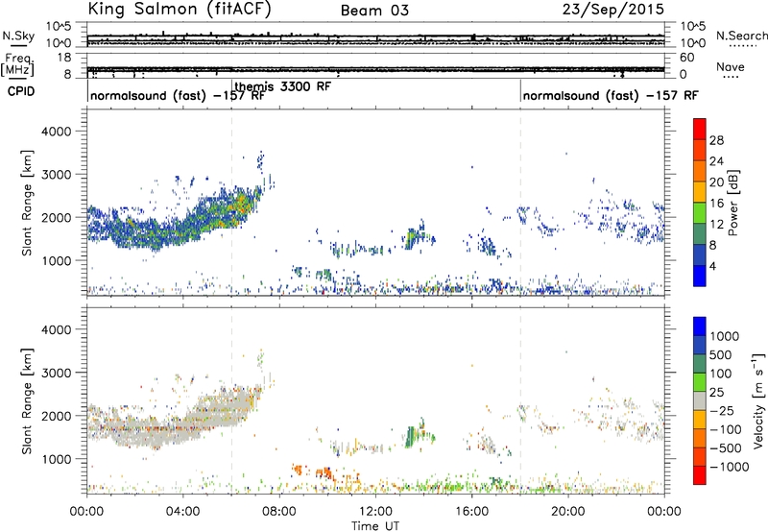Click the '08:00' time axis tick label
Screen dimensions: 768x532
279,512
